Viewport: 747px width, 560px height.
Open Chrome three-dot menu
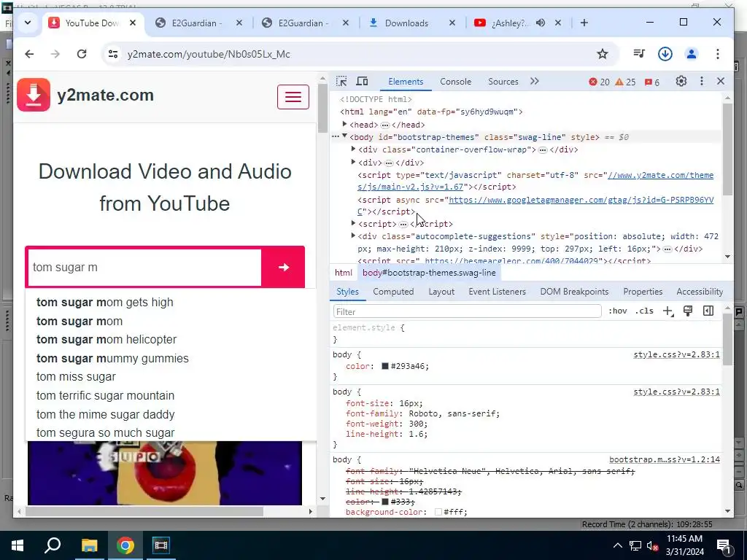click(718, 54)
